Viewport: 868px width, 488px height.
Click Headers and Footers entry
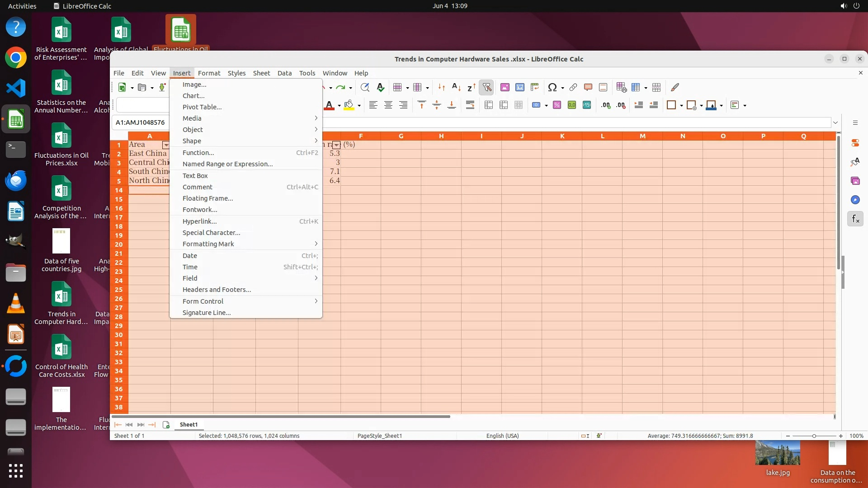pyautogui.click(x=217, y=290)
